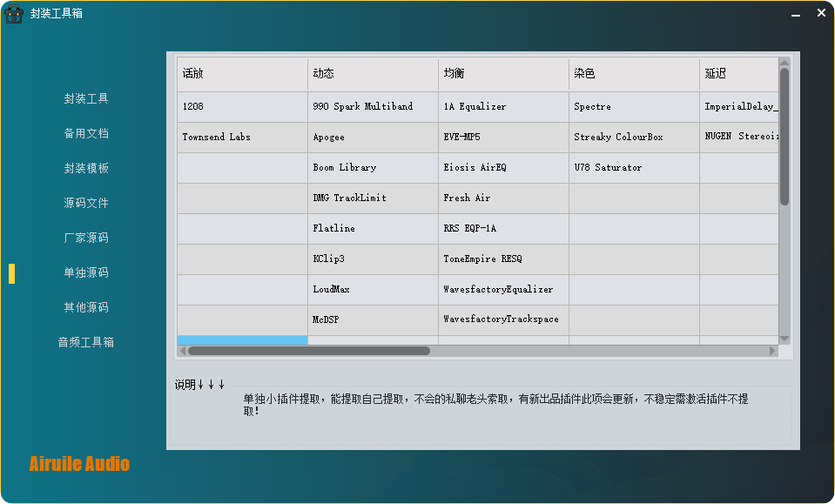Click the vertical scrollbar down arrow

(784, 339)
